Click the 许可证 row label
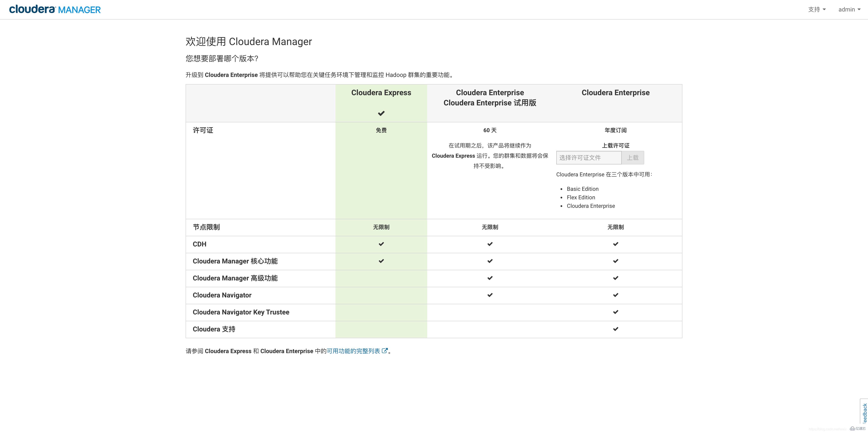The width and height of the screenshot is (868, 433). click(203, 130)
